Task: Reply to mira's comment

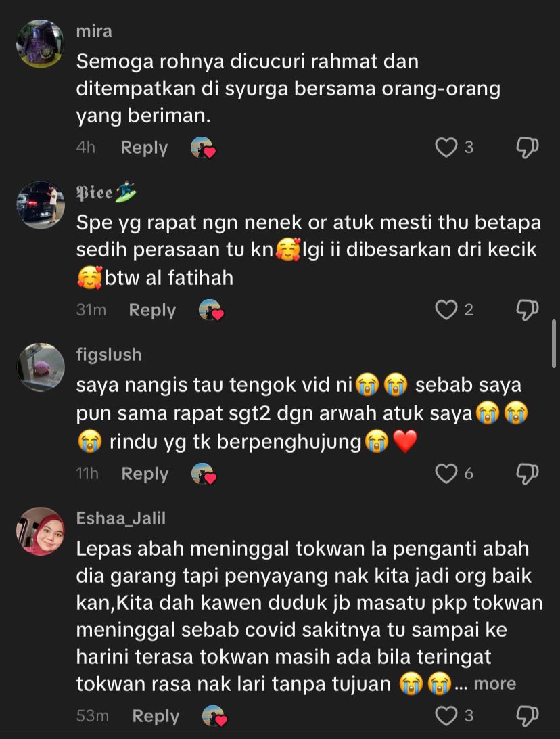Action: (144, 148)
